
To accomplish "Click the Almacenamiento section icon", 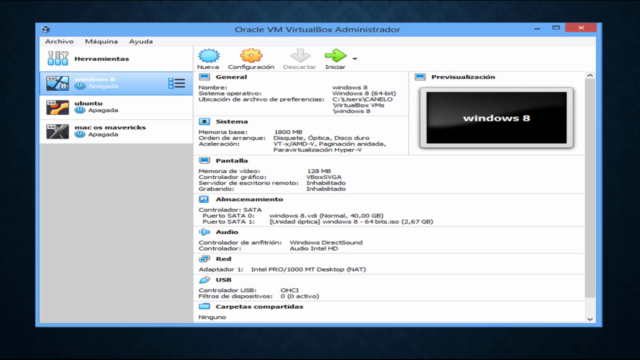I will pos(204,199).
